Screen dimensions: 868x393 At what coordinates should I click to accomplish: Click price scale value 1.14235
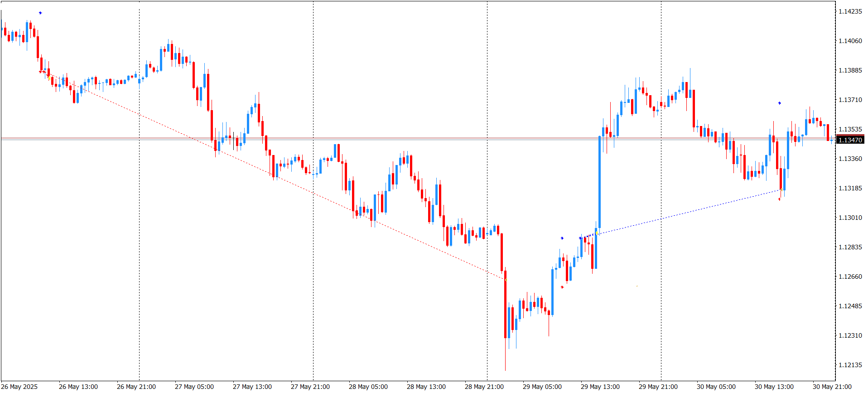850,11
